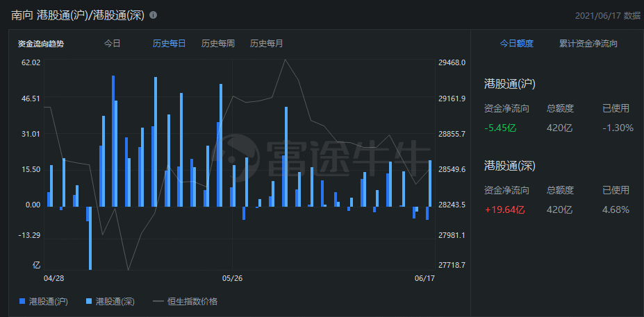Click the 27718.7 right axis value
Viewport: 644px width, 317px height.
452,265
